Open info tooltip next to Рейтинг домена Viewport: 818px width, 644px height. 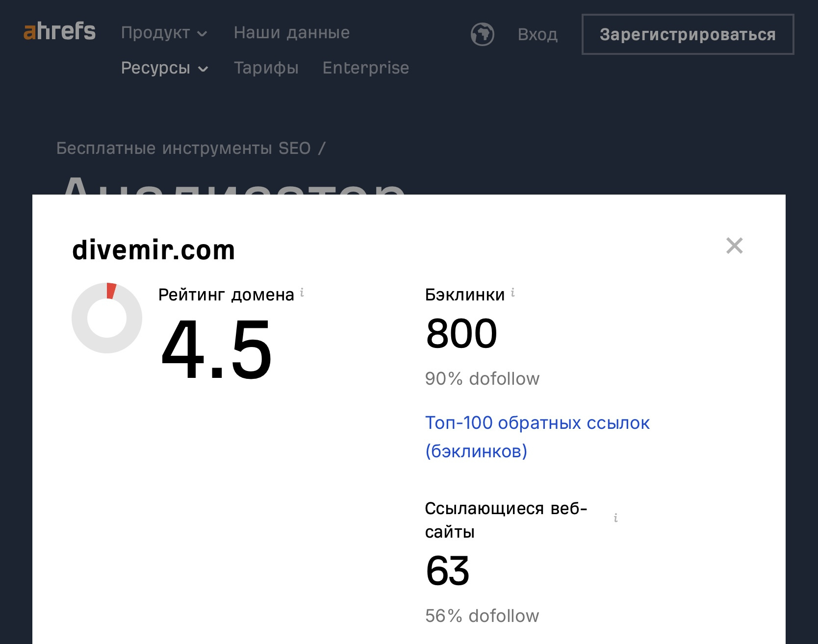[x=302, y=293]
